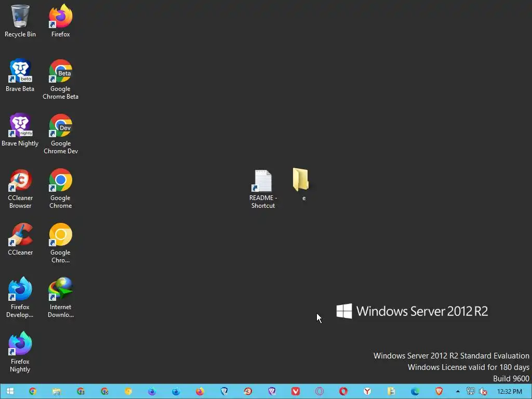Open the Recycle Bin desktop icon

pos(20,20)
